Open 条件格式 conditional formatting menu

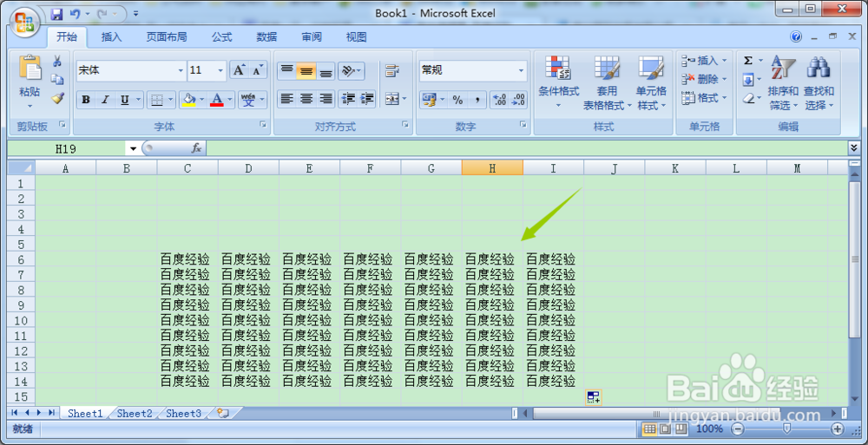[558, 81]
